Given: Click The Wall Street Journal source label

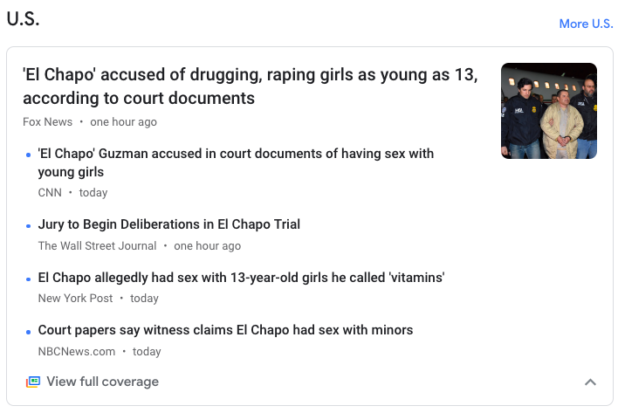Looking at the screenshot, I should pyautogui.click(x=97, y=246).
